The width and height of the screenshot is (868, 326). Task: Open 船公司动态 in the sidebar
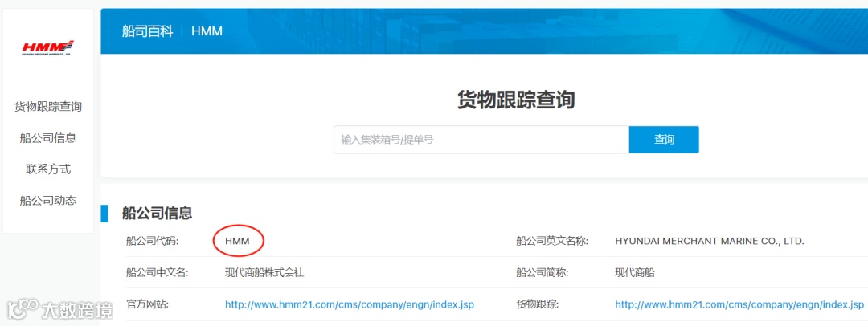tap(47, 201)
